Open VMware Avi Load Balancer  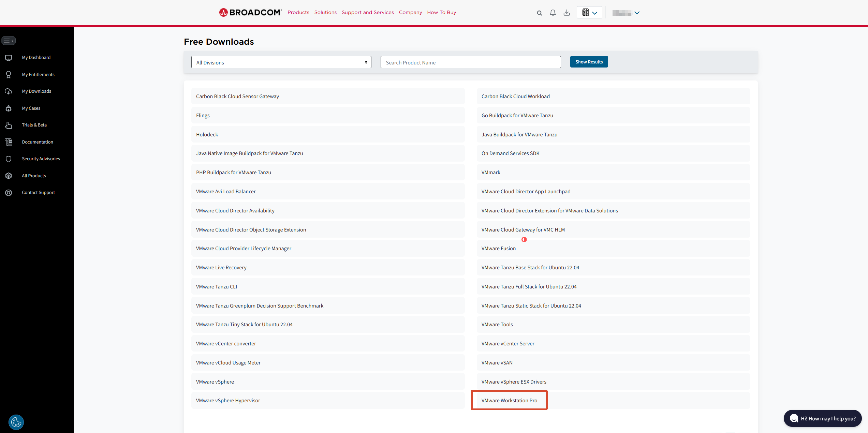(x=328, y=192)
